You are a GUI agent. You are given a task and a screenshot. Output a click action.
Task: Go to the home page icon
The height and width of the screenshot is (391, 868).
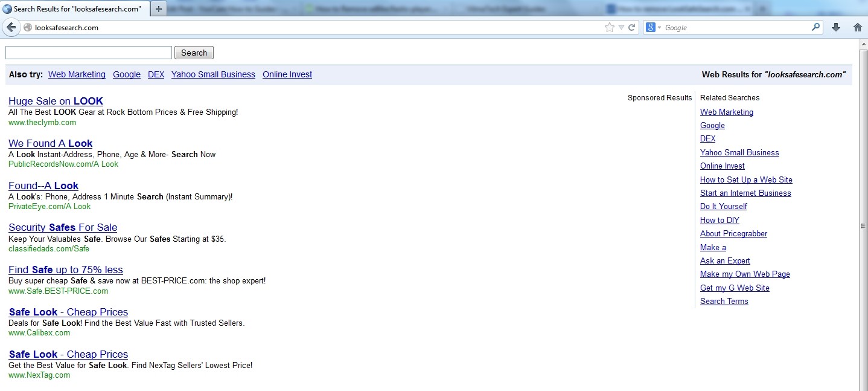pyautogui.click(x=857, y=27)
